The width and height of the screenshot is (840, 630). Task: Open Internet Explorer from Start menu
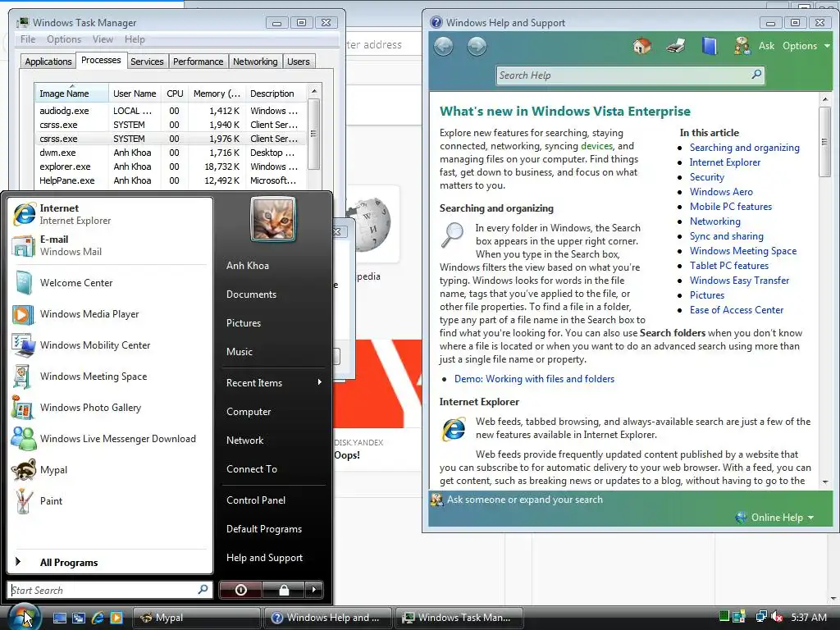coord(111,214)
